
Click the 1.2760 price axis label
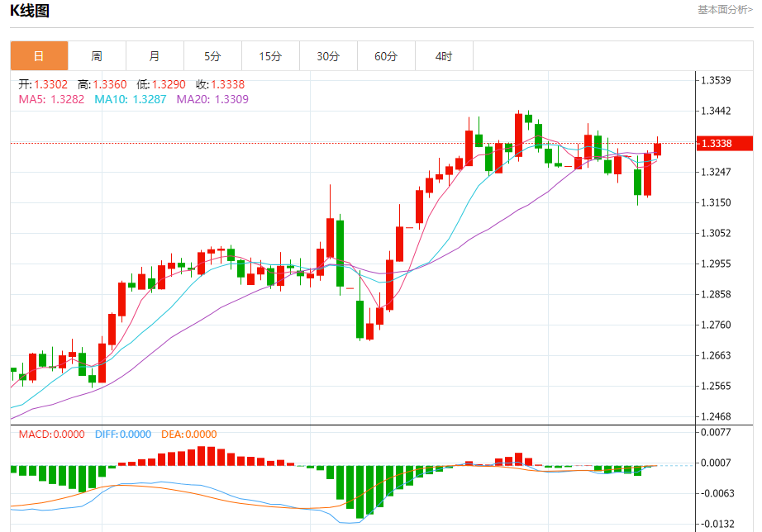pos(716,325)
